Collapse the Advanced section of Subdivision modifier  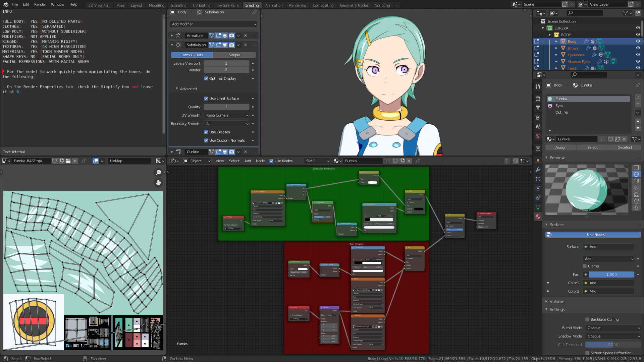(177, 89)
